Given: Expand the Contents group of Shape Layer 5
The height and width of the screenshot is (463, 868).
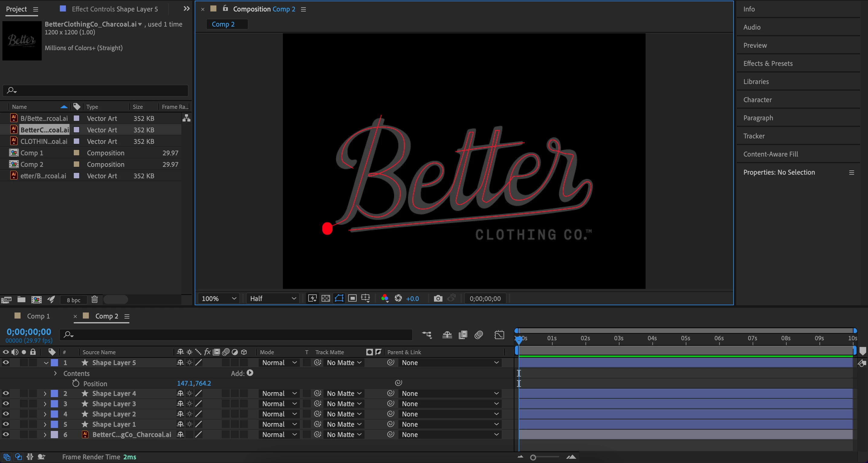Looking at the screenshot, I should click(55, 373).
